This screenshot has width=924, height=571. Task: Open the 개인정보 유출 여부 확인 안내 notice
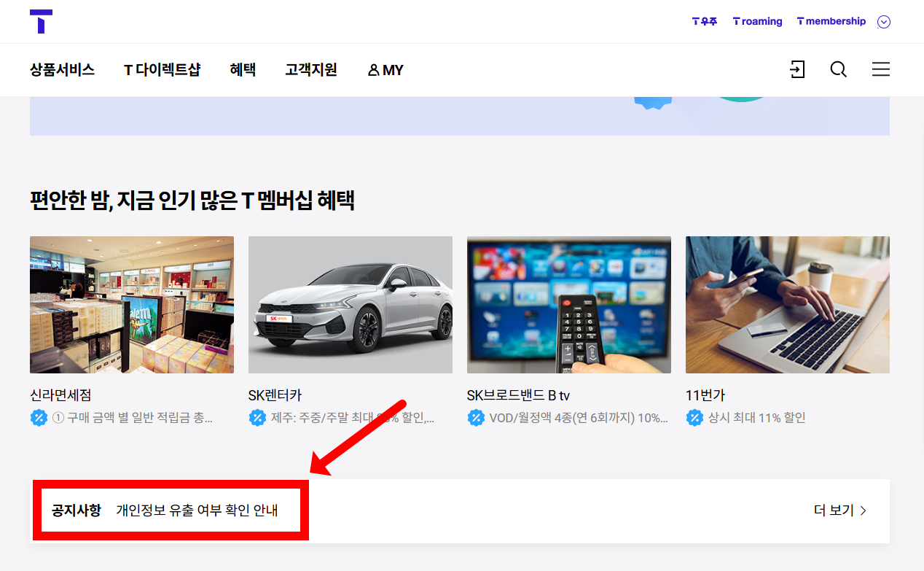point(197,510)
